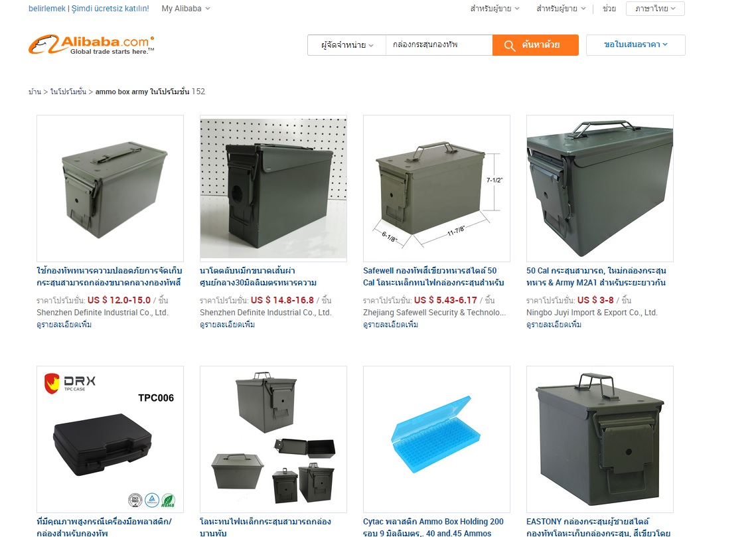Click the Alibaba.com logo

point(92,44)
